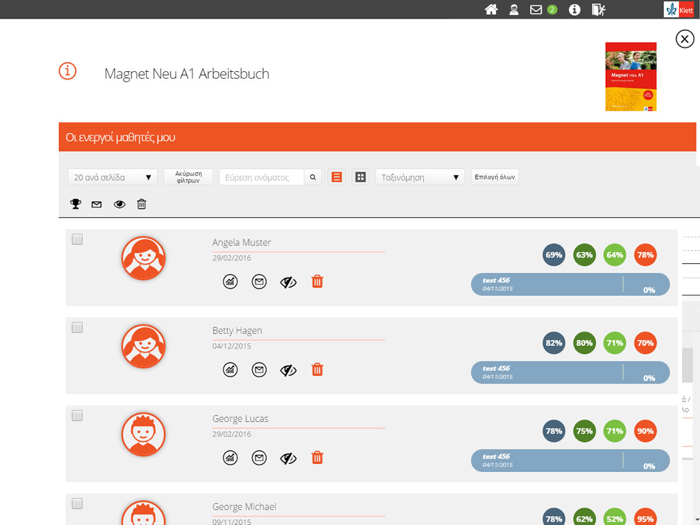Switch to list view
The height and width of the screenshot is (525, 700).
[337, 177]
